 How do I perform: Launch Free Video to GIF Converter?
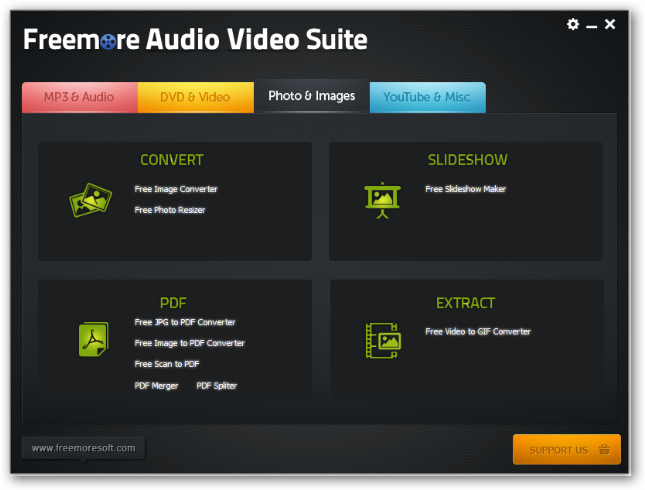click(x=478, y=332)
